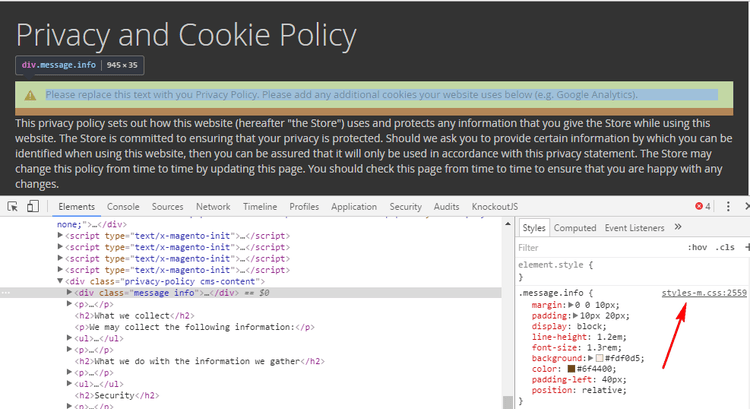Toggle the .cls element classes editor
This screenshot has width=750, height=409.
pos(725,247)
